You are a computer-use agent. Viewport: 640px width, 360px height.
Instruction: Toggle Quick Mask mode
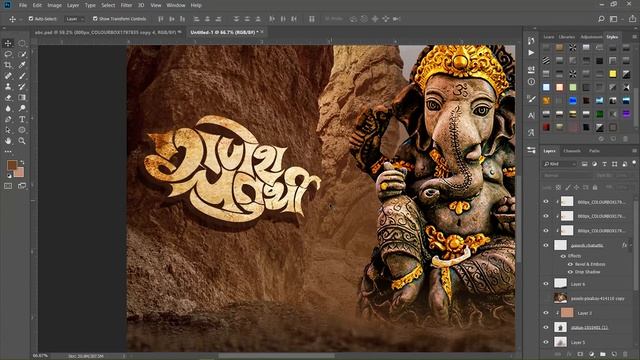click(x=8, y=186)
